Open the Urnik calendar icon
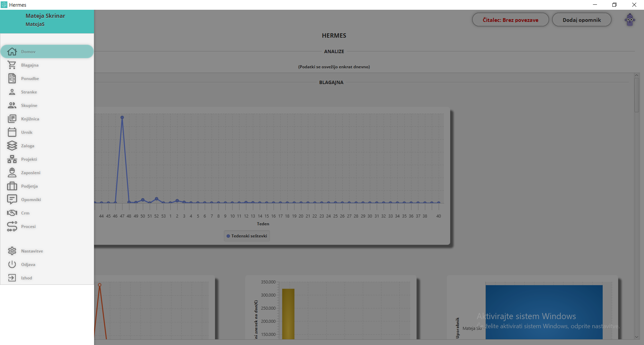Image resolution: width=644 pixels, height=345 pixels. (x=12, y=132)
